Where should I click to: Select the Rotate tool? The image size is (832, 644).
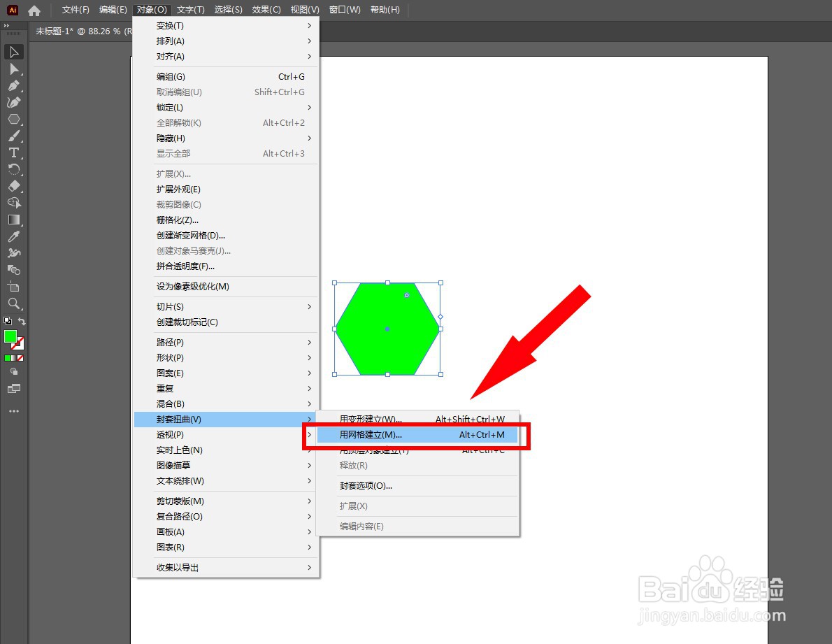coord(14,170)
